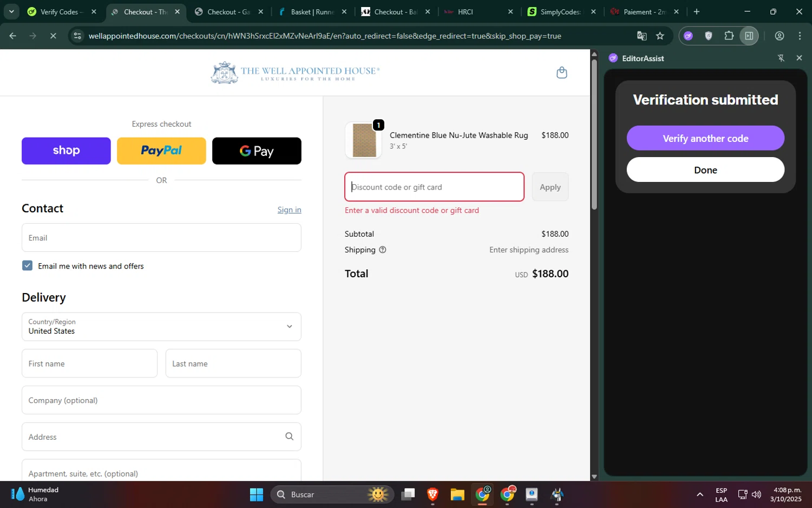Pay with PayPal button
Image resolution: width=812 pixels, height=508 pixels.
pos(161,151)
